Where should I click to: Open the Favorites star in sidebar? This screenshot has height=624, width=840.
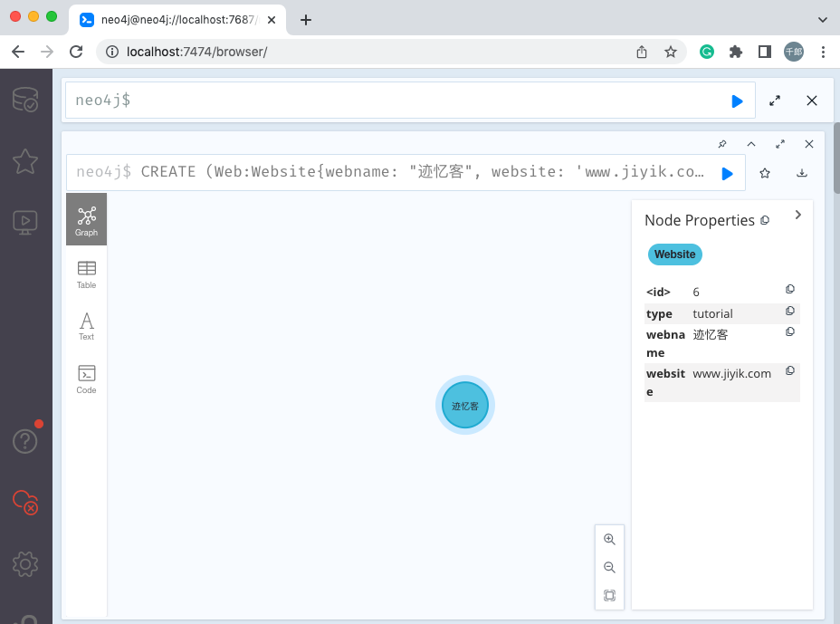tap(25, 161)
